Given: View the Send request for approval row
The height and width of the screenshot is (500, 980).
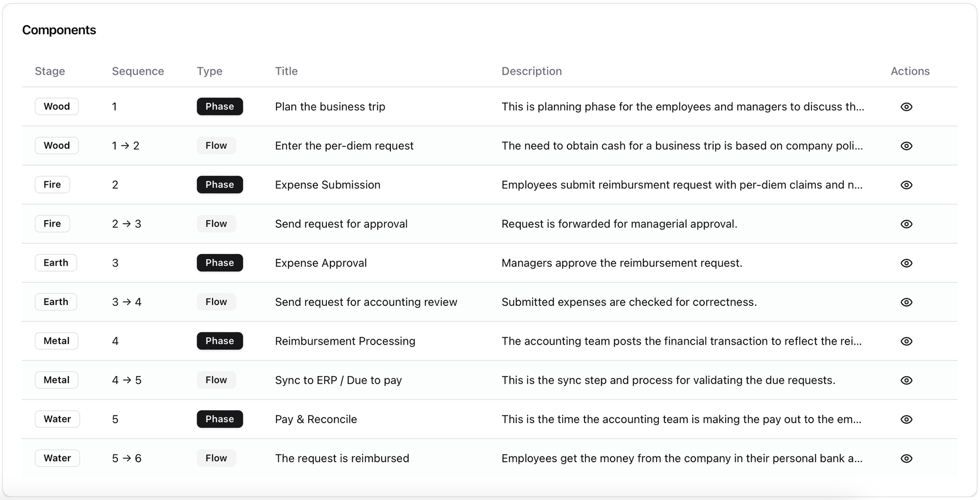Looking at the screenshot, I should pos(906,224).
